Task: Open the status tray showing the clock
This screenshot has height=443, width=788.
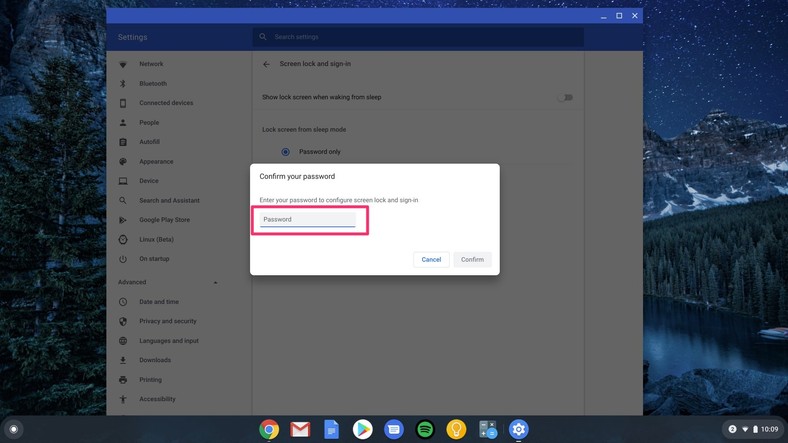Action: (x=753, y=429)
